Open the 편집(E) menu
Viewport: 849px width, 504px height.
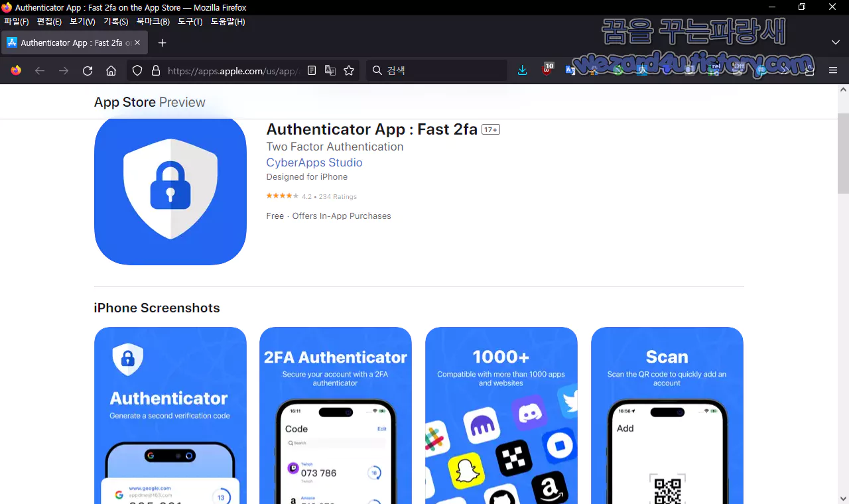[49, 21]
